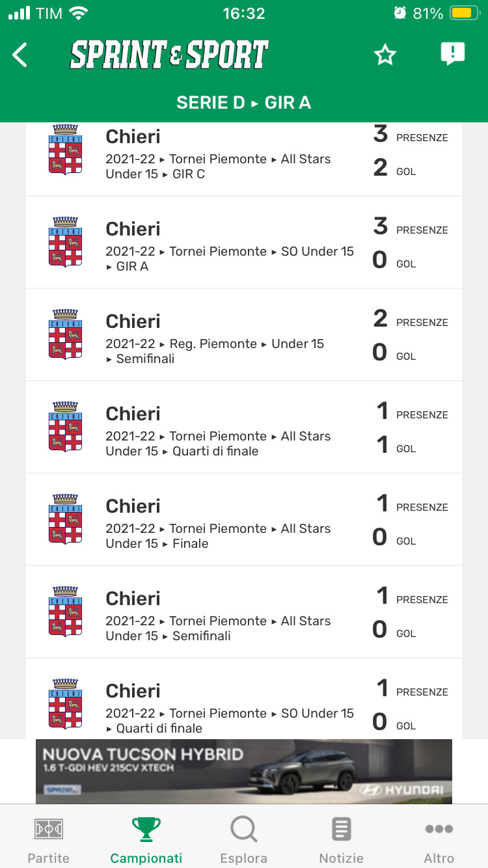Tap the 16:32 clock in status bar
Screen dimensions: 488x868
[x=244, y=14]
